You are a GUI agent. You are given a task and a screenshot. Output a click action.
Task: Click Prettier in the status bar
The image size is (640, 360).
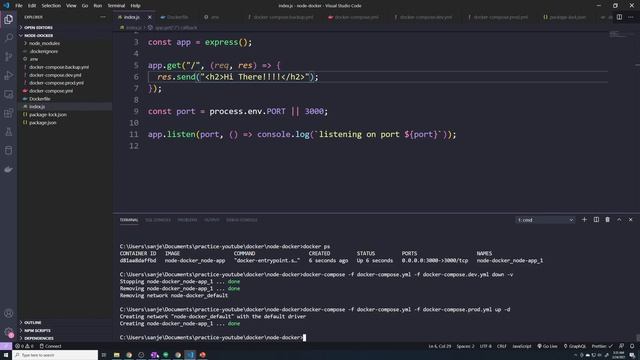tap(602, 346)
